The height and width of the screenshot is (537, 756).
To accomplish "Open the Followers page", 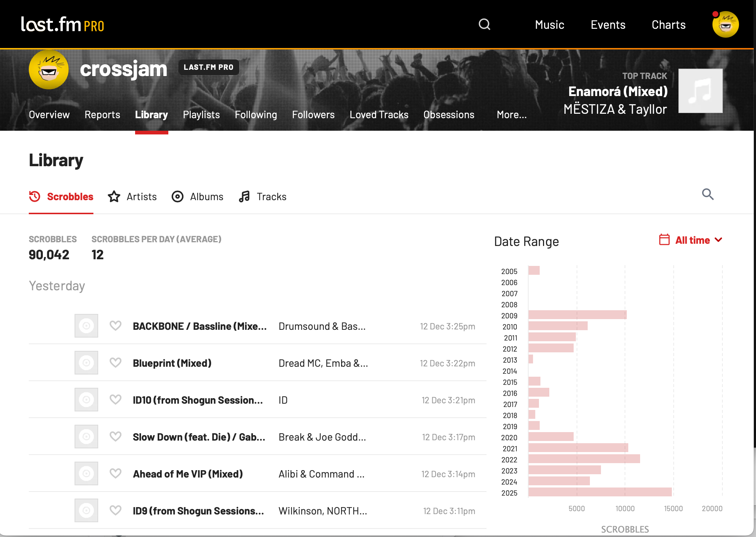I will [313, 114].
